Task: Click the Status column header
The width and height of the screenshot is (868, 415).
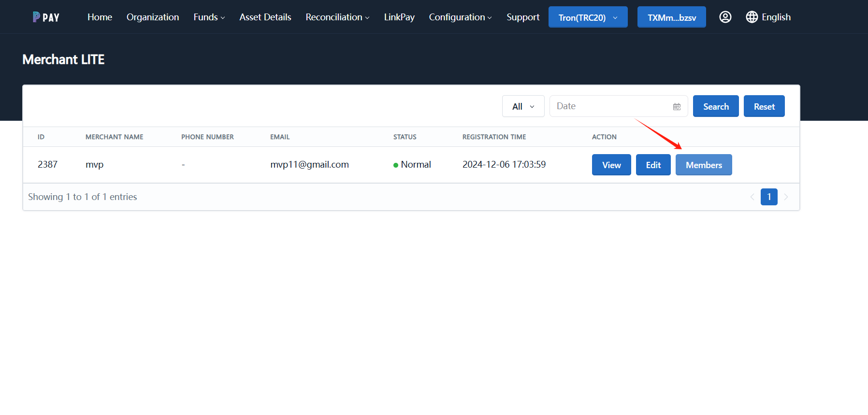Action: click(405, 137)
